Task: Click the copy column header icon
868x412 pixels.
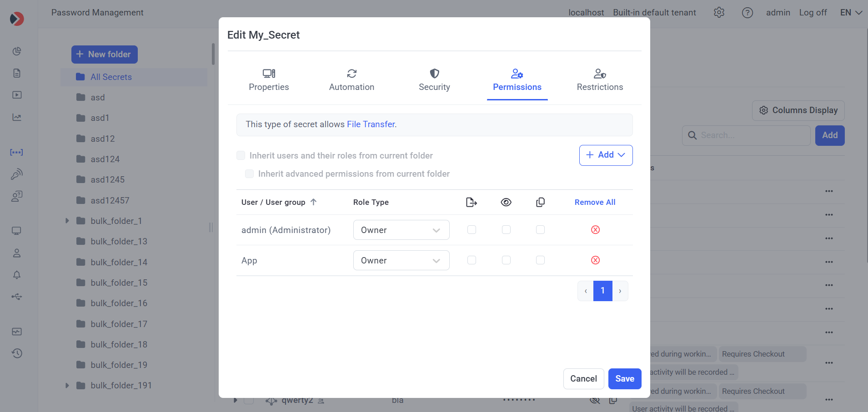Action: [540, 203]
